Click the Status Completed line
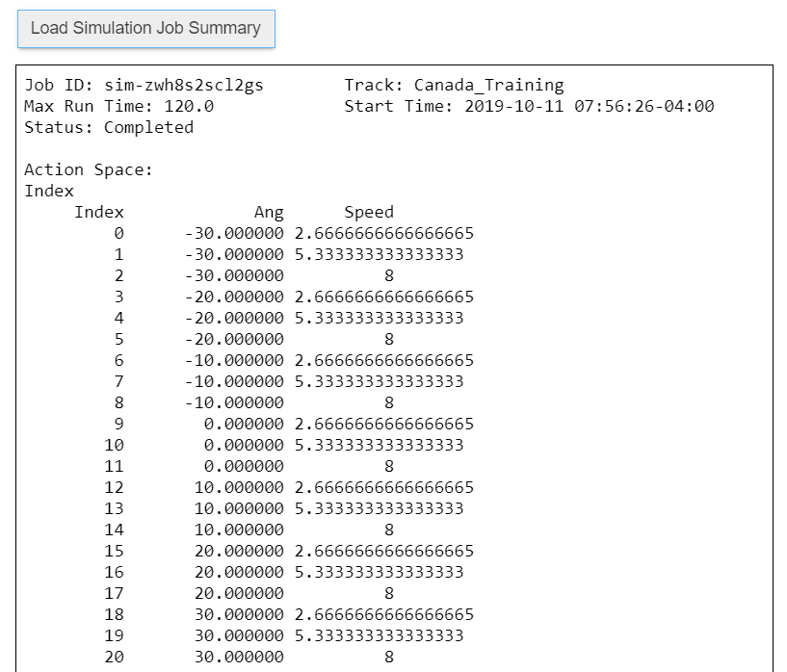 [x=109, y=128]
